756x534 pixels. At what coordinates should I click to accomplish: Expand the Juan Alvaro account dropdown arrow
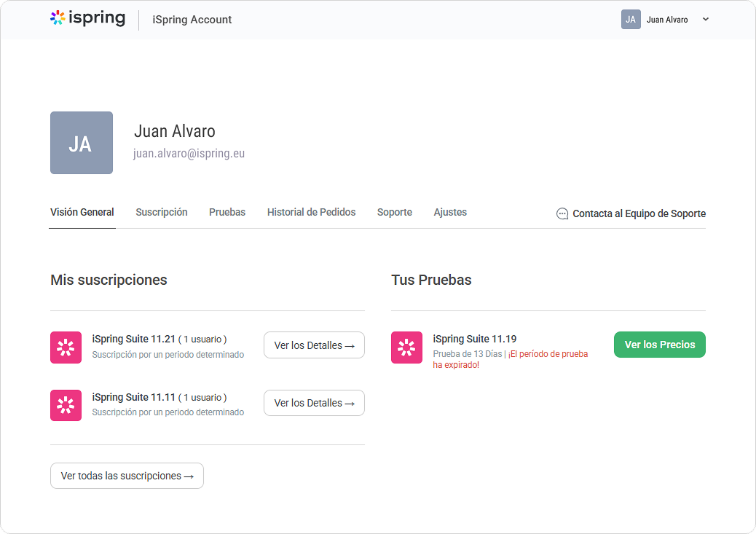(705, 20)
